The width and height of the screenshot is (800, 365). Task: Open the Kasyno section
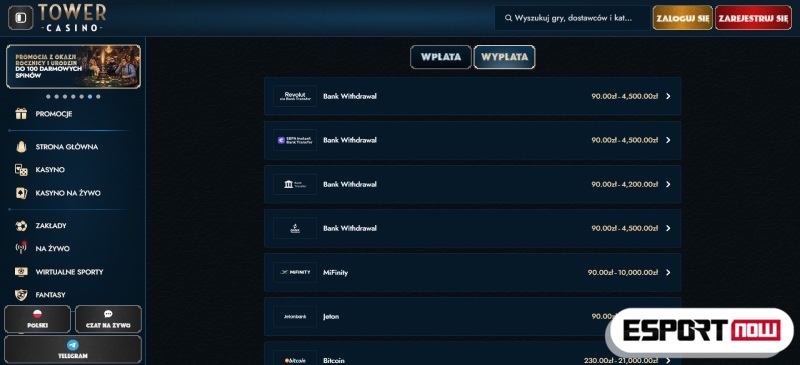click(x=50, y=170)
